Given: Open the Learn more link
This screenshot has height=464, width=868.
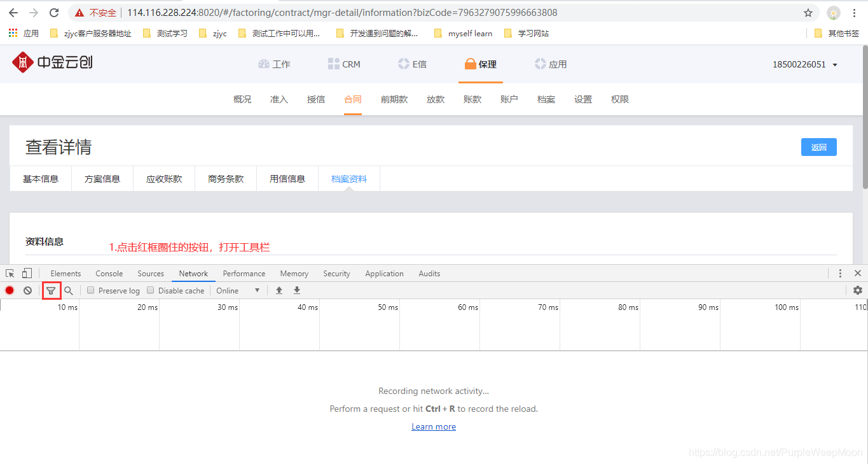Looking at the screenshot, I should [x=433, y=426].
